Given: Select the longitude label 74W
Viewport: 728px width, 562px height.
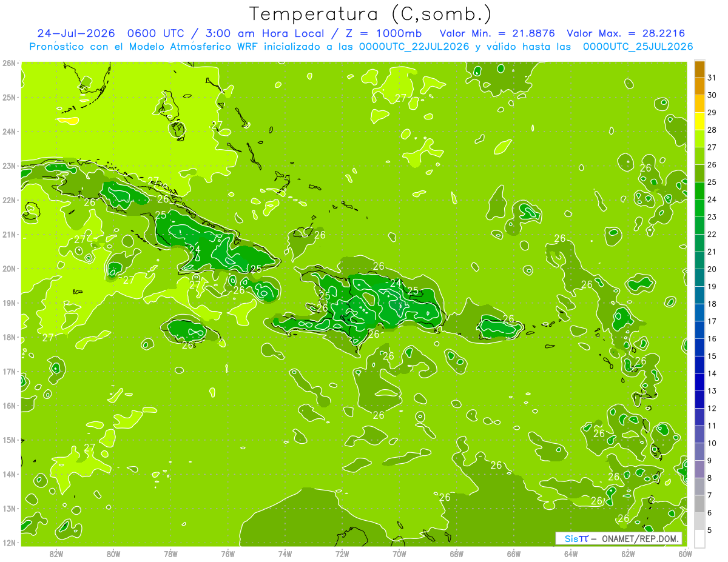Looking at the screenshot, I should [285, 554].
